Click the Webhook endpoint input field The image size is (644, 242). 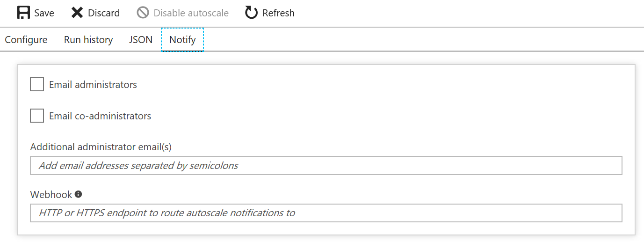(326, 213)
